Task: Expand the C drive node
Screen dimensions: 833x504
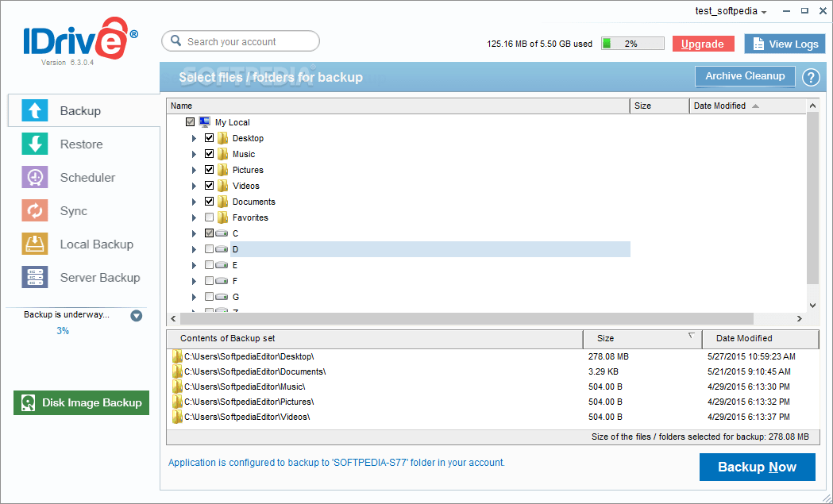Action: pyautogui.click(x=194, y=233)
